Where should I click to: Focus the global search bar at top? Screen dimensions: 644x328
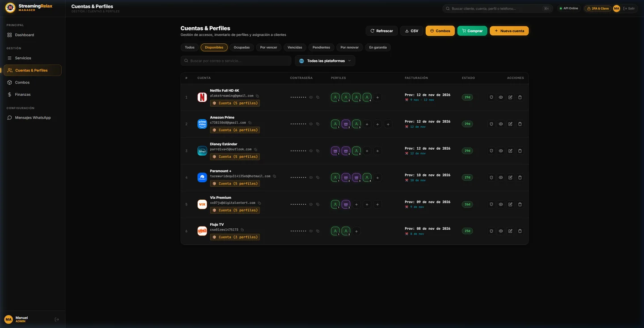tap(497, 8)
